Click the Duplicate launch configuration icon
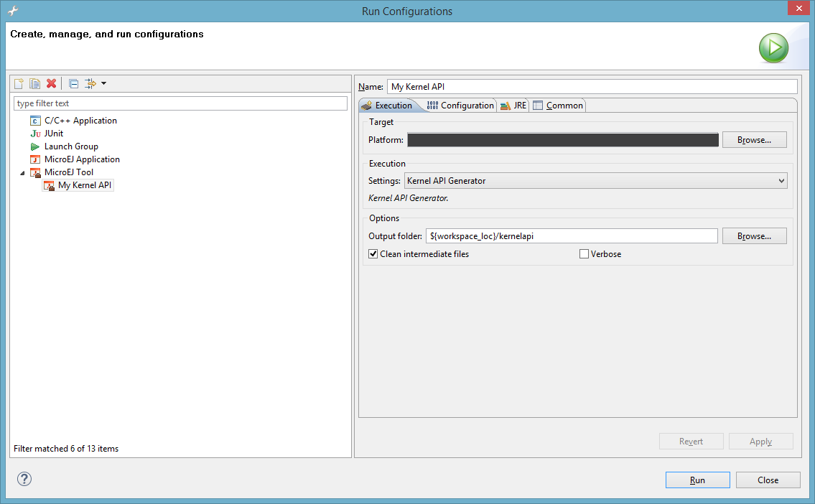This screenshot has height=504, width=815. point(34,83)
